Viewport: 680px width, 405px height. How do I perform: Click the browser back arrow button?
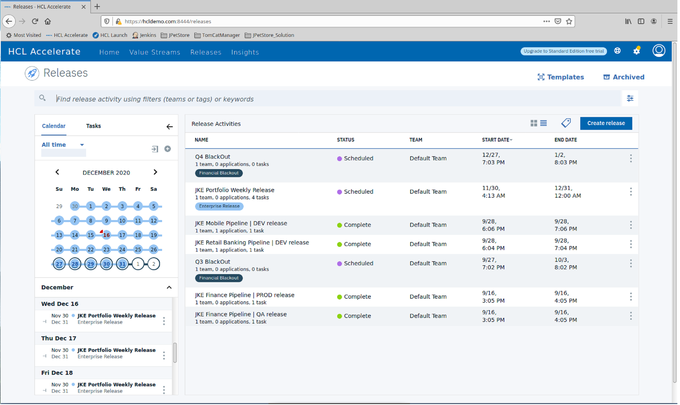9,21
